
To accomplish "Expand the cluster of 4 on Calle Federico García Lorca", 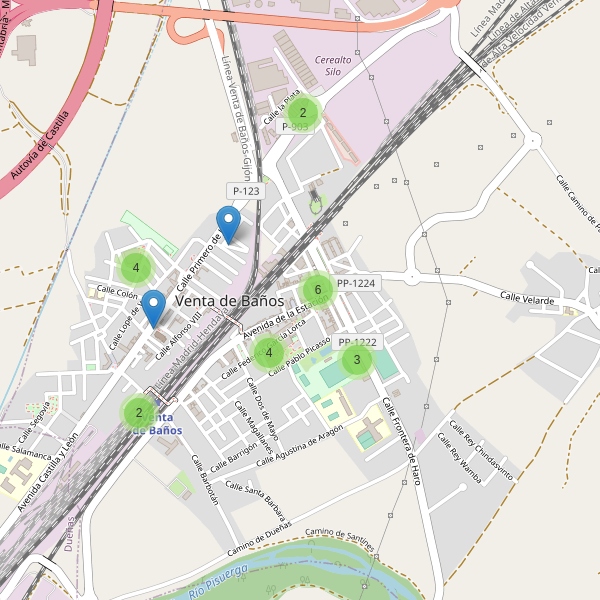I will 269,352.
